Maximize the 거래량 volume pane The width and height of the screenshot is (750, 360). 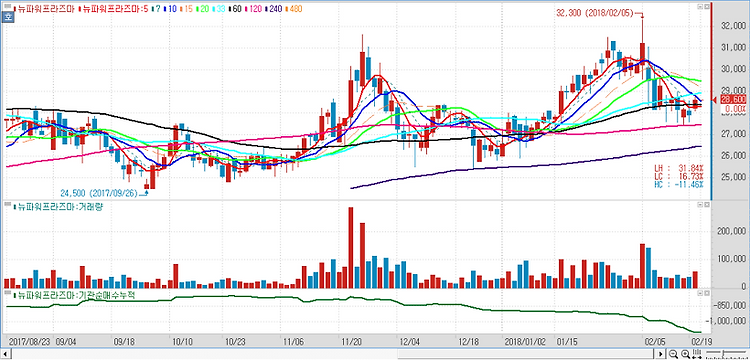tap(706, 204)
